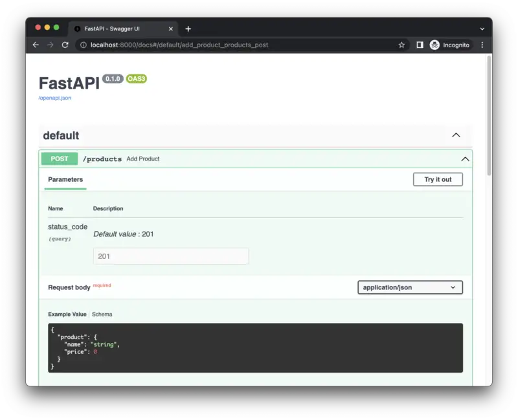The width and height of the screenshot is (518, 420).
Task: Close the FastAPI - Swagger UI tab
Action: tap(171, 28)
